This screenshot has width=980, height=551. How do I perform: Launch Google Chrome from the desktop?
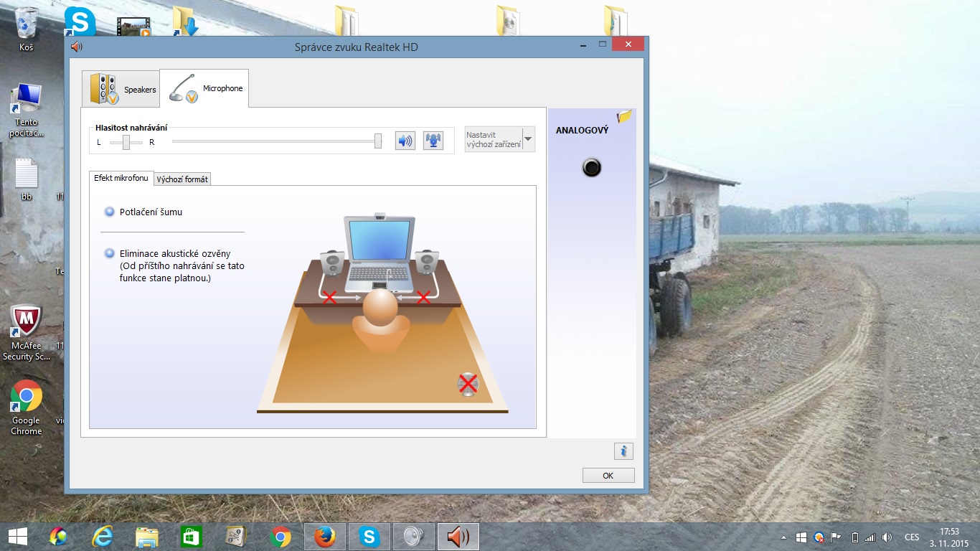coord(27,408)
